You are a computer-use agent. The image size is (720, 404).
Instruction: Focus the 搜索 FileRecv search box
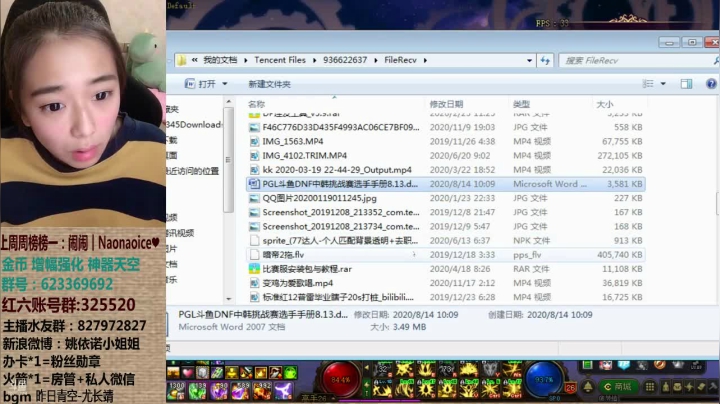[x=637, y=60]
